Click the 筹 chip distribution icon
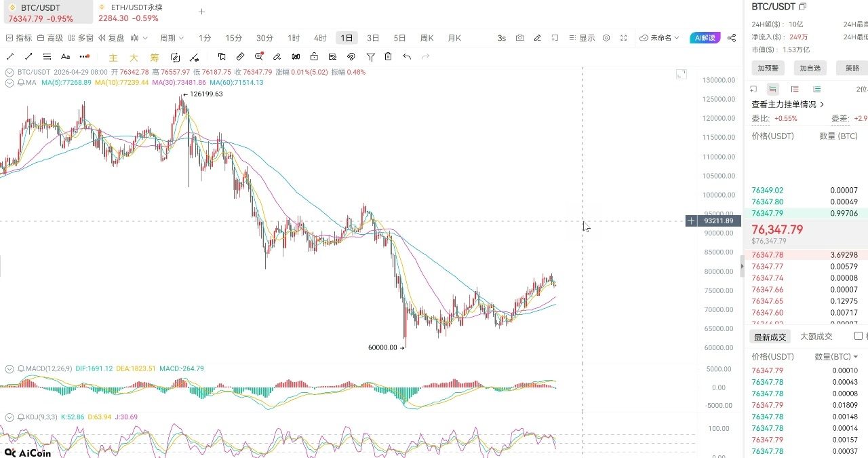The height and width of the screenshot is (458, 868). [155, 58]
